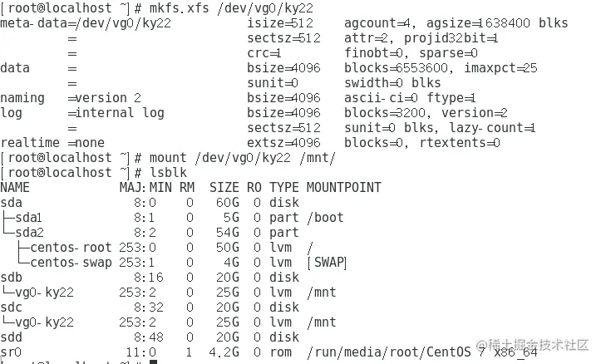Click the NAME column header
This screenshot has height=364, width=601.
pyautogui.click(x=15, y=187)
